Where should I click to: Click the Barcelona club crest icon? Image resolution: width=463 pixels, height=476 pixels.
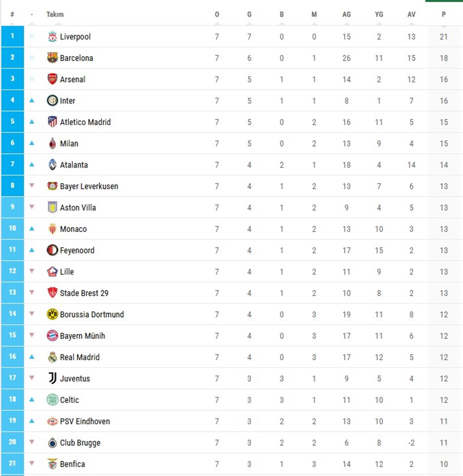point(52,58)
